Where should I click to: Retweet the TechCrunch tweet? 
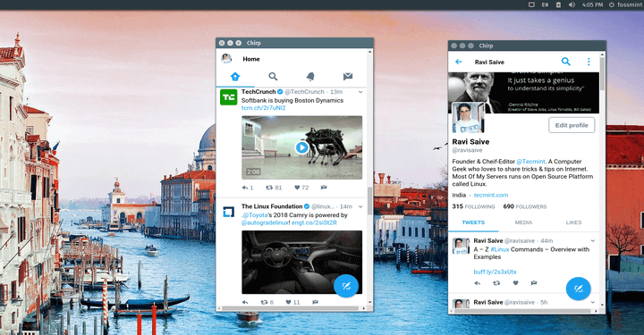click(269, 188)
